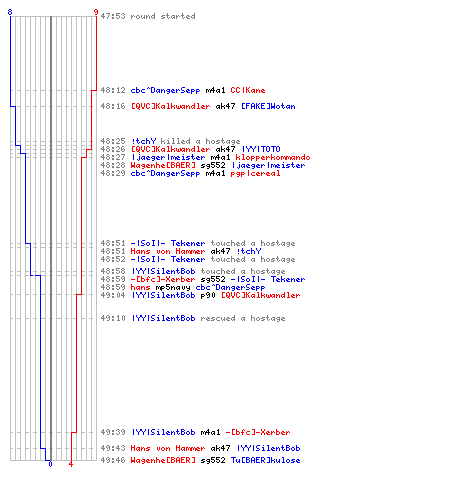Image resolution: width=450 pixels, height=500 pixels.
Task: Select -[bfc]-Xerber in the 48:59 kill
Action: (x=163, y=279)
